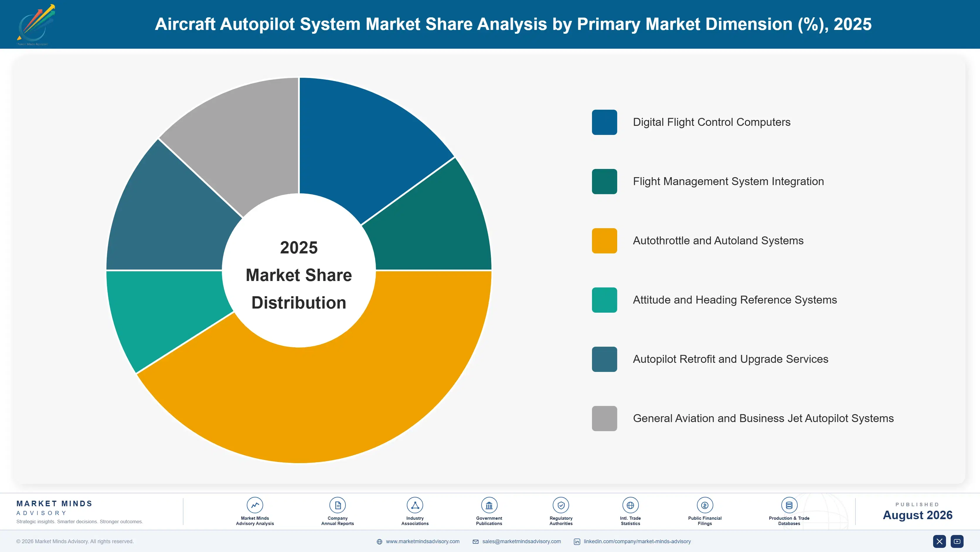This screenshot has height=552, width=980.
Task: Click the 'MARKET MINDS' footer brand name
Action: pos(54,503)
